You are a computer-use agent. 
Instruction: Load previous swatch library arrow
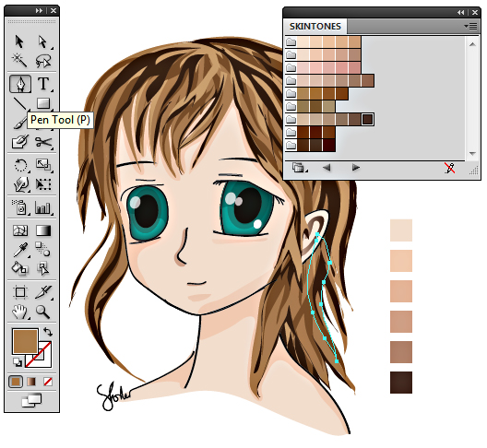327,168
